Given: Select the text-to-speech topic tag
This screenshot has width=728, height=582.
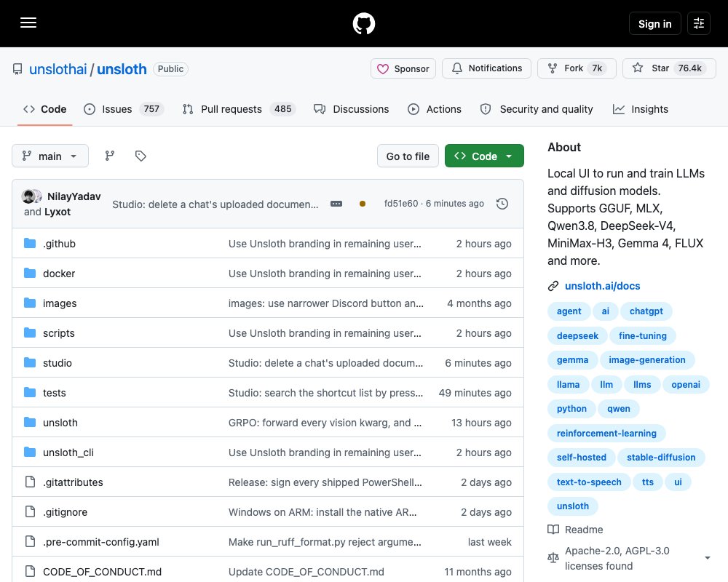Looking at the screenshot, I should pos(589,482).
